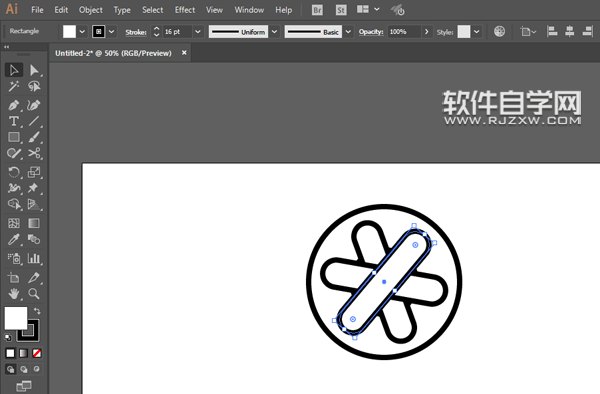Open the File menu
The image size is (600, 394).
[x=37, y=10]
